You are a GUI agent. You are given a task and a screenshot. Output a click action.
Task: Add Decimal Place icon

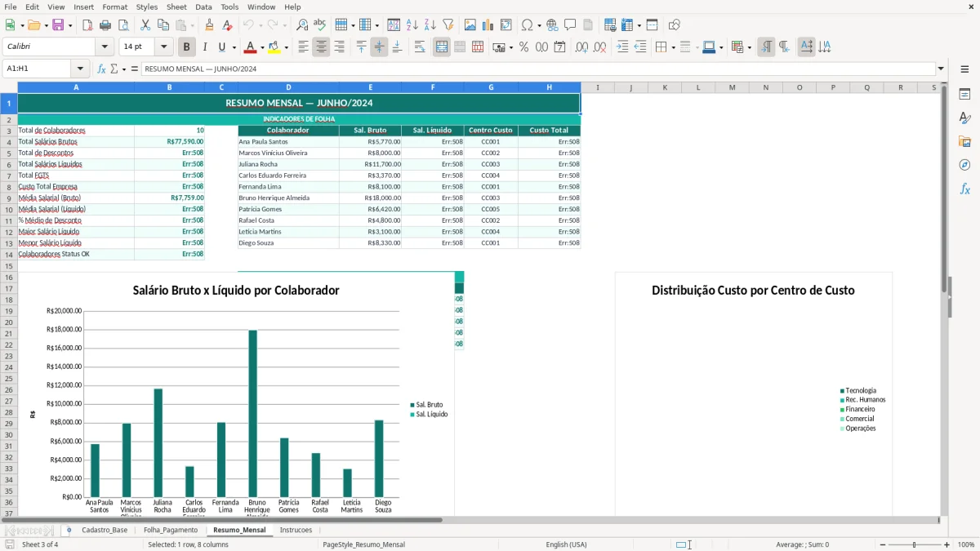(582, 47)
